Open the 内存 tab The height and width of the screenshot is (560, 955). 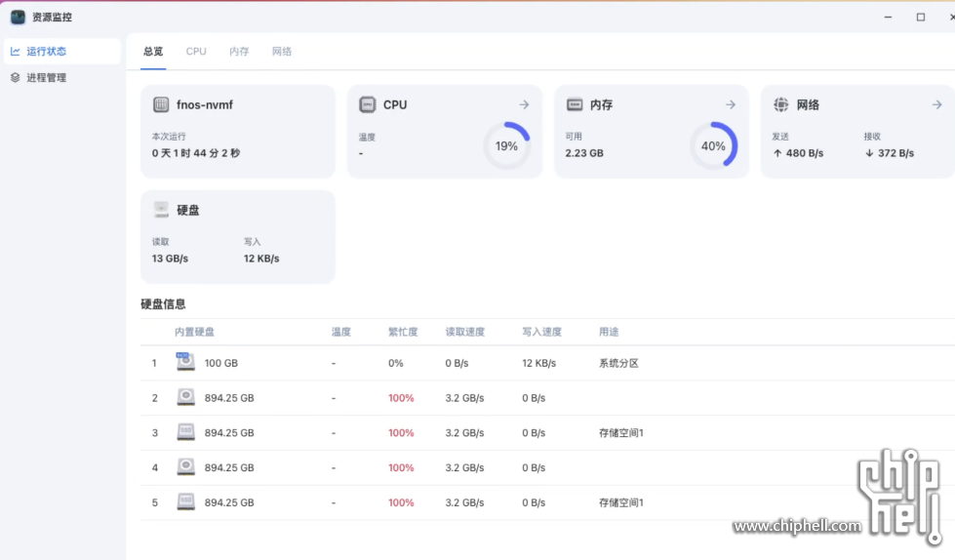239,51
